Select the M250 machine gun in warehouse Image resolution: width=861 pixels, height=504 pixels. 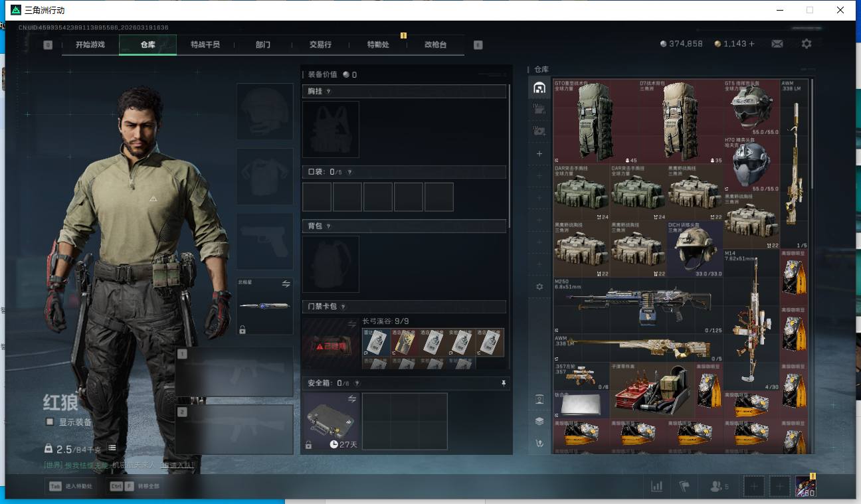(x=637, y=304)
